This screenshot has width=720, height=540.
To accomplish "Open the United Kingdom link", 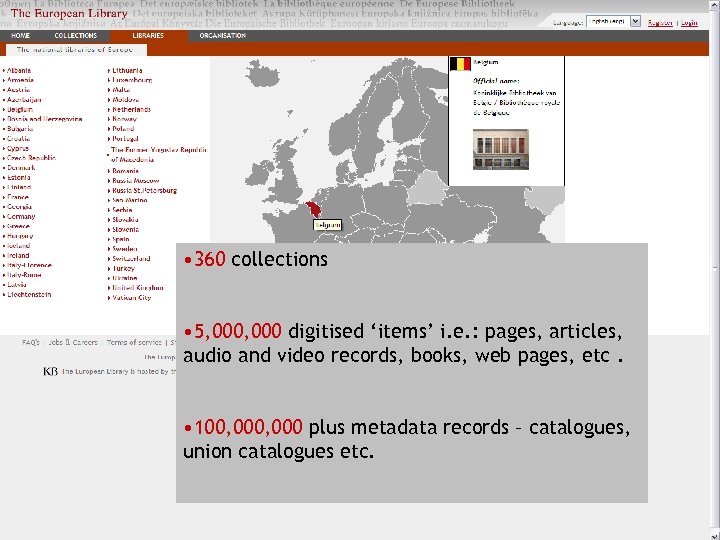I will (x=138, y=288).
